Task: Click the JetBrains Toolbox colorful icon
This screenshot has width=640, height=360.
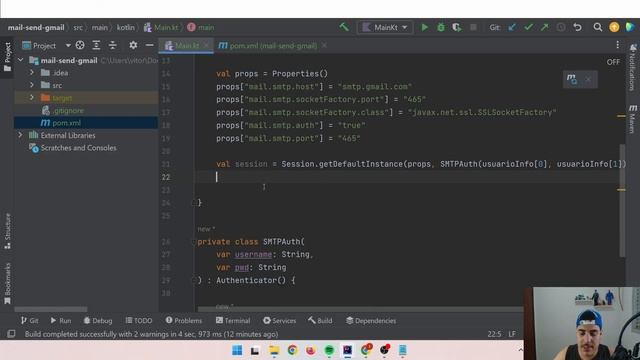Action: tap(630, 27)
